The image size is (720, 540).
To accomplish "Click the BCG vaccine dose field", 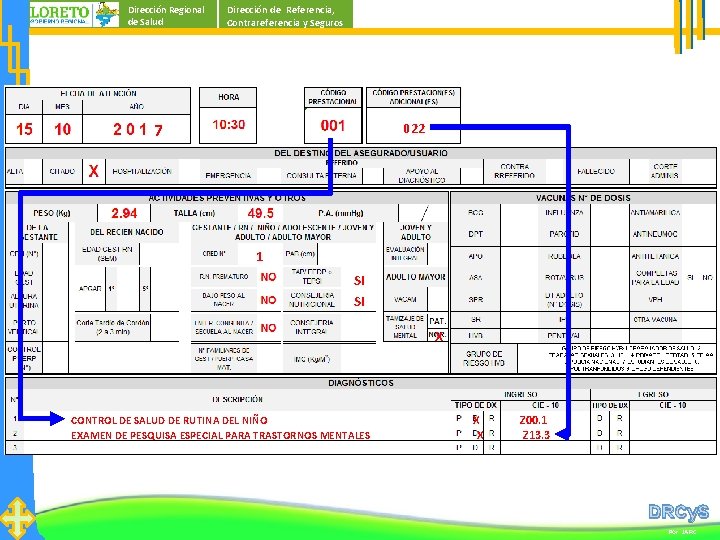I will click(519, 213).
